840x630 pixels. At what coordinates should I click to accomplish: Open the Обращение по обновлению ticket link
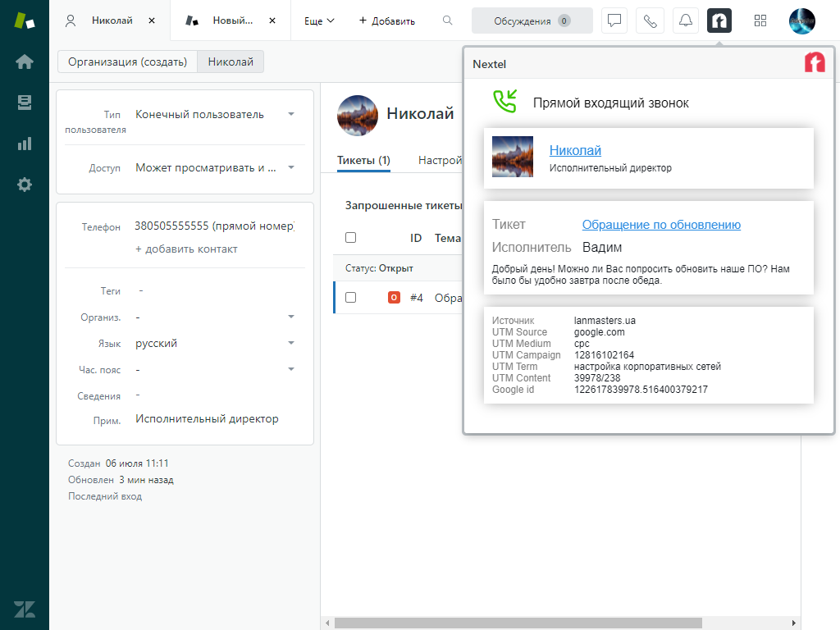661,225
